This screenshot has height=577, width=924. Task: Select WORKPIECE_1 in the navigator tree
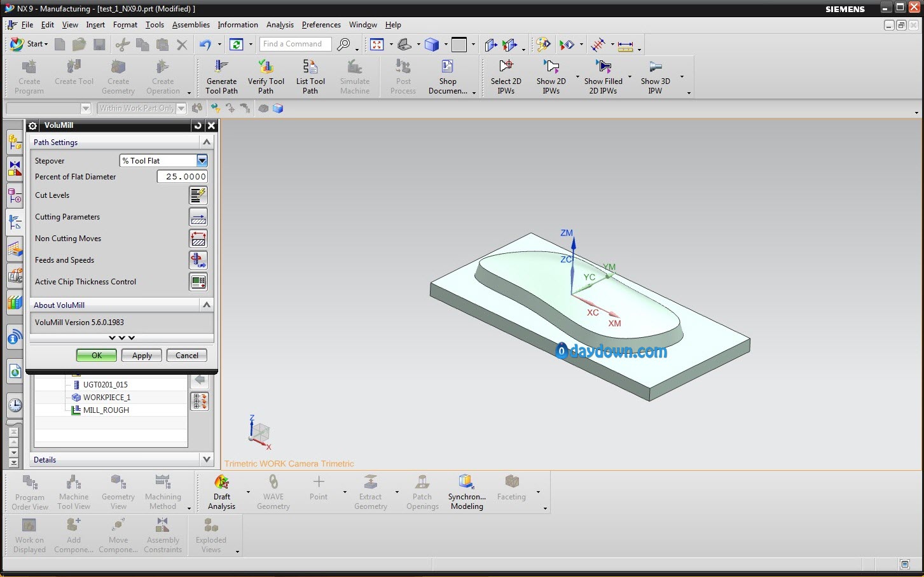pyautogui.click(x=107, y=398)
